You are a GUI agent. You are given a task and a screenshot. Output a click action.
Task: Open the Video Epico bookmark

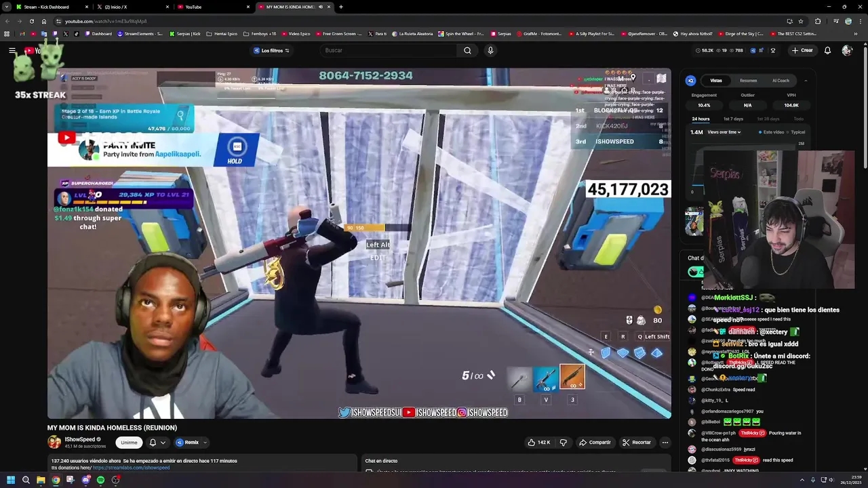296,34
